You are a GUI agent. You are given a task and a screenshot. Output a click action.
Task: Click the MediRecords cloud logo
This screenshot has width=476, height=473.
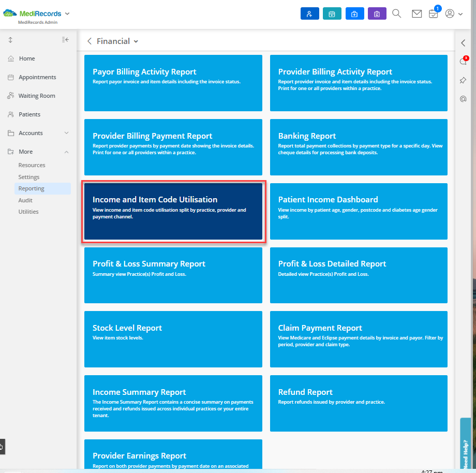tap(10, 13)
